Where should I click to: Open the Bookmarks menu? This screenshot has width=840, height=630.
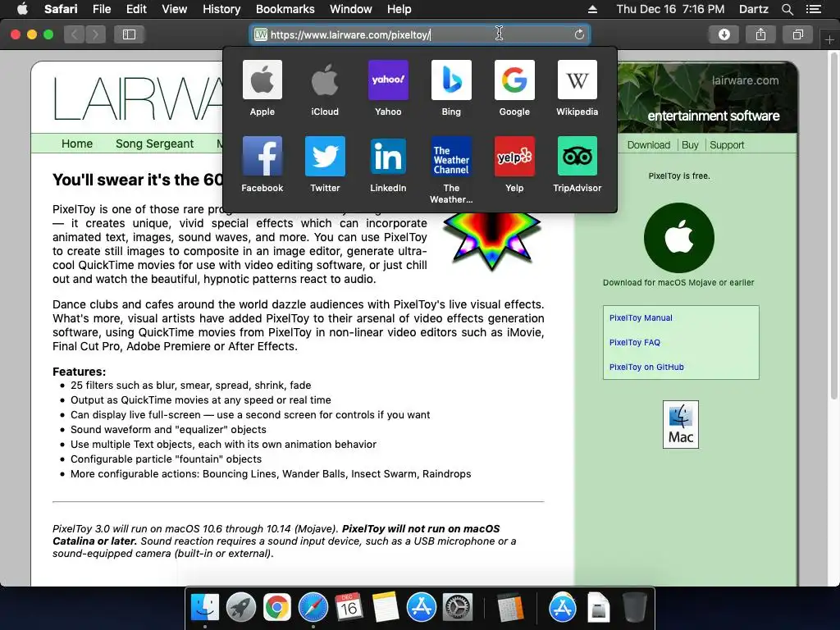pos(285,9)
